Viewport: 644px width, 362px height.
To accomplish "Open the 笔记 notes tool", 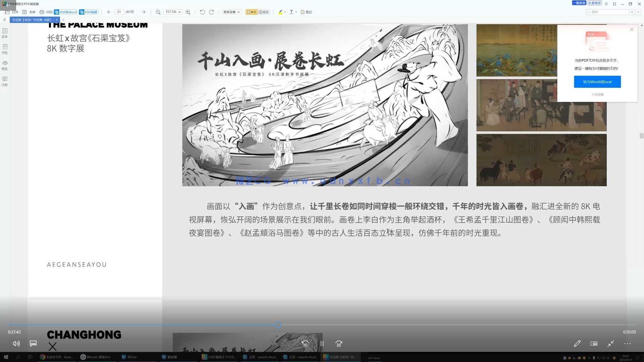I will 306,12.
